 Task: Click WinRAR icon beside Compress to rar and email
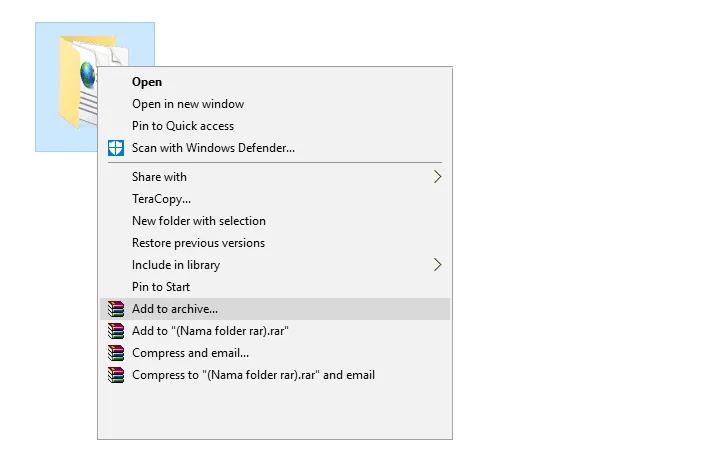pos(116,375)
